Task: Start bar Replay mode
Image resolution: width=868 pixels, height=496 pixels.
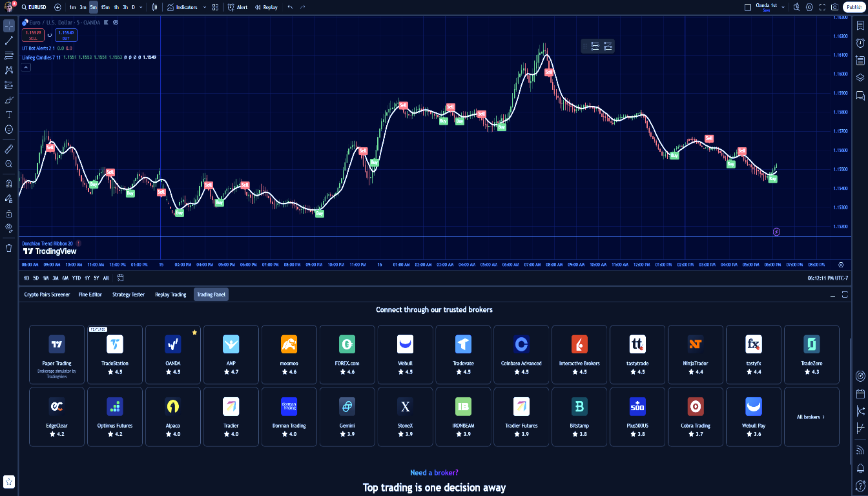Action: [x=266, y=7]
